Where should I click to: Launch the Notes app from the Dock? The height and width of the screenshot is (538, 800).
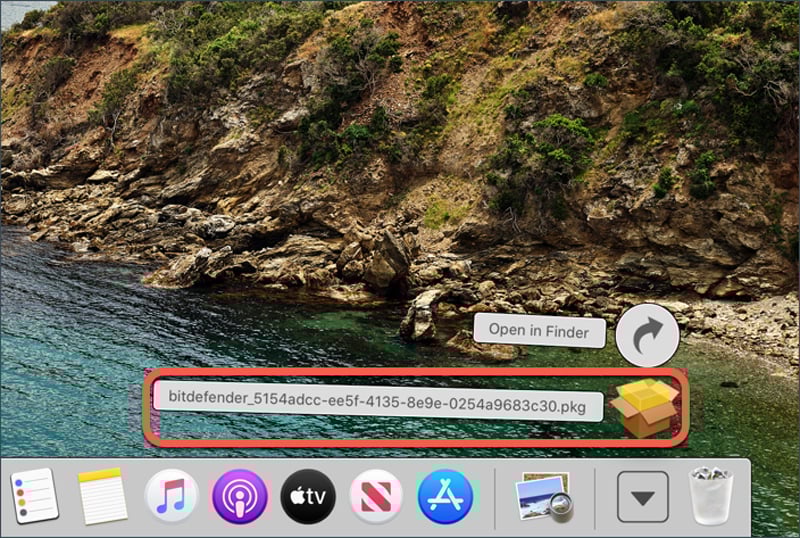coord(102,496)
